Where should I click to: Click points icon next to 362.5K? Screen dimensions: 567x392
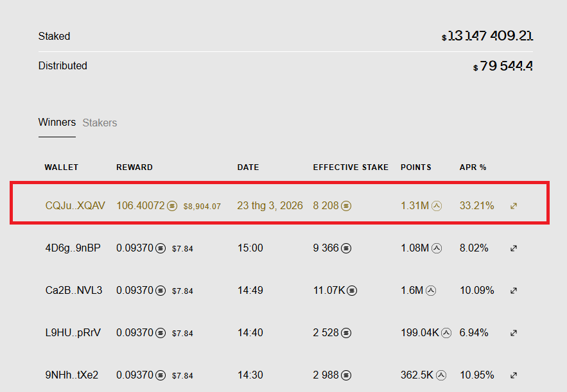tap(441, 375)
